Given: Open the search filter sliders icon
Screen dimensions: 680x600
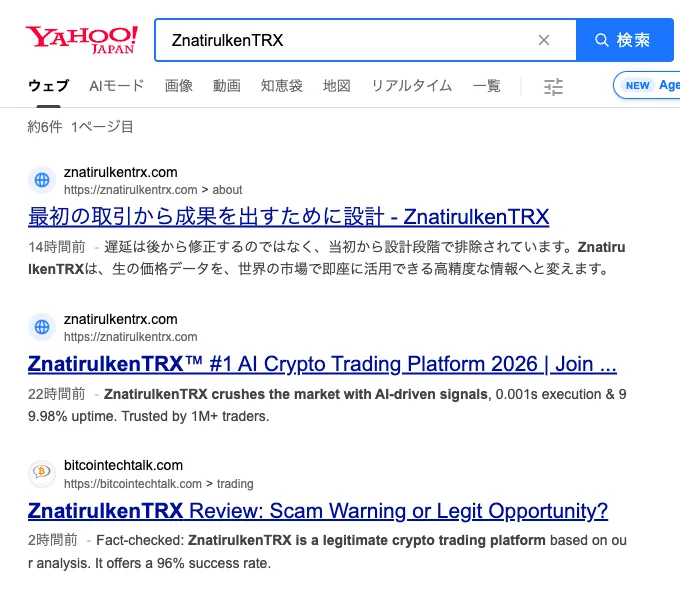Looking at the screenshot, I should tap(553, 87).
